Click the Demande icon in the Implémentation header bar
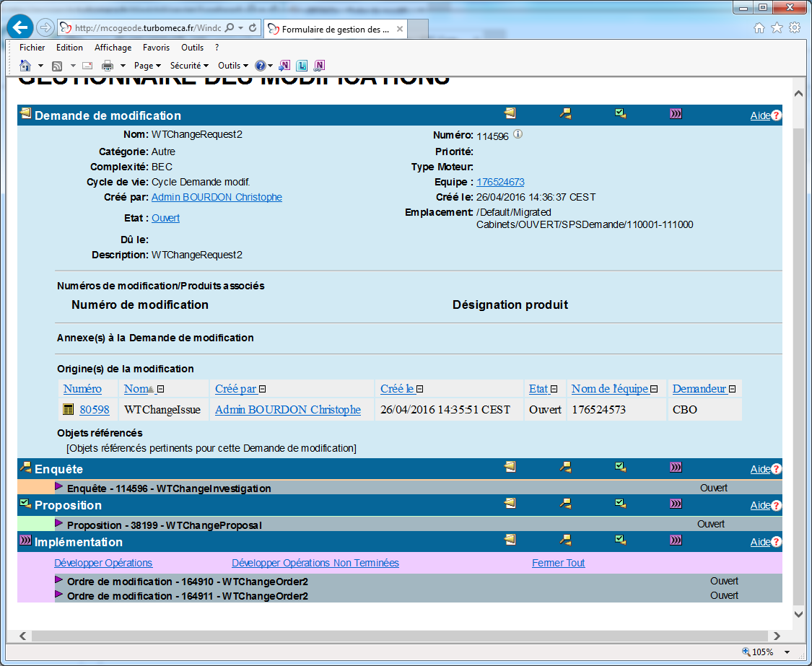This screenshot has height=666, width=812. point(510,540)
